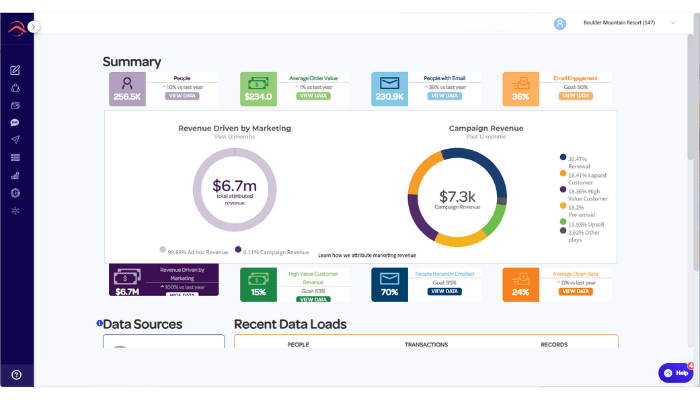Click View Data under Email Engagement
This screenshot has width=700, height=400.
(x=575, y=96)
